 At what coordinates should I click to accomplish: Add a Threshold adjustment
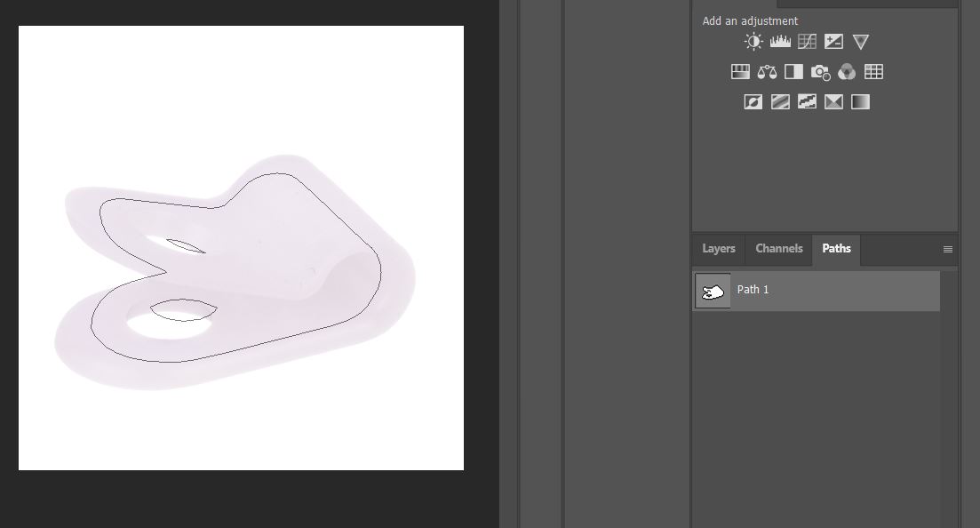807,102
